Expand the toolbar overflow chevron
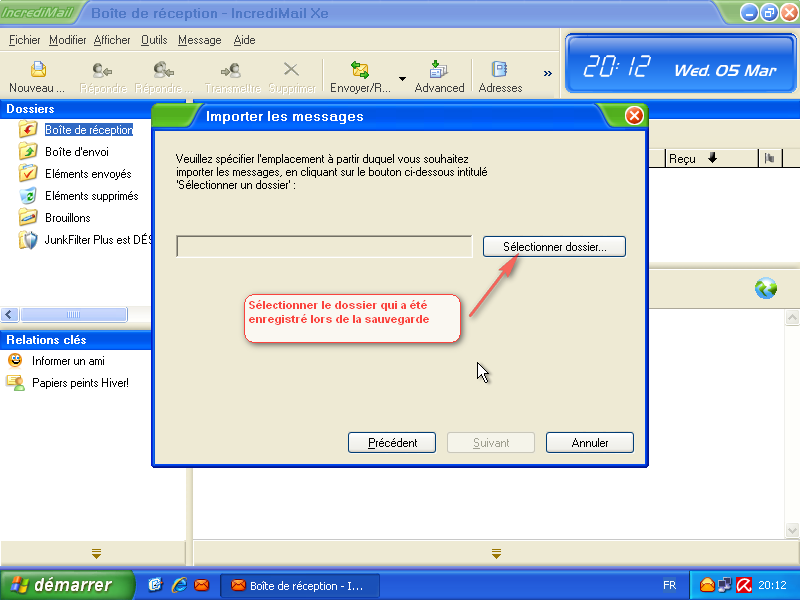800x600 pixels. pos(547,73)
